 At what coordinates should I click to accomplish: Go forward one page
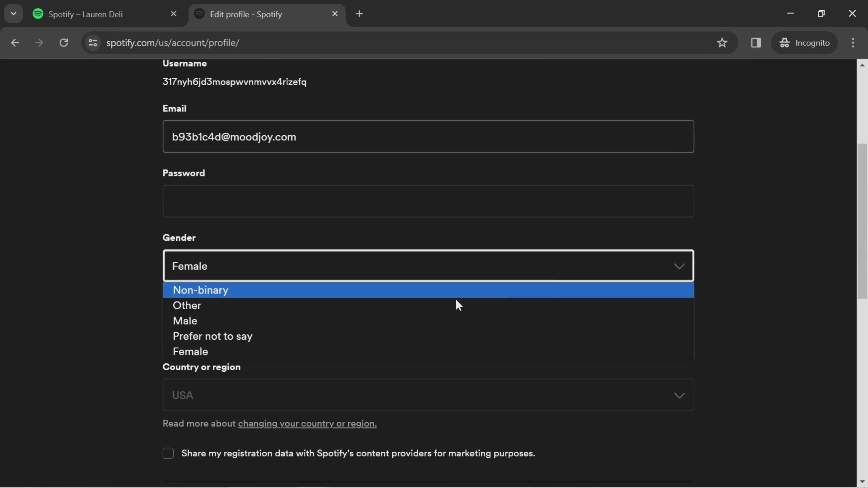(x=39, y=43)
